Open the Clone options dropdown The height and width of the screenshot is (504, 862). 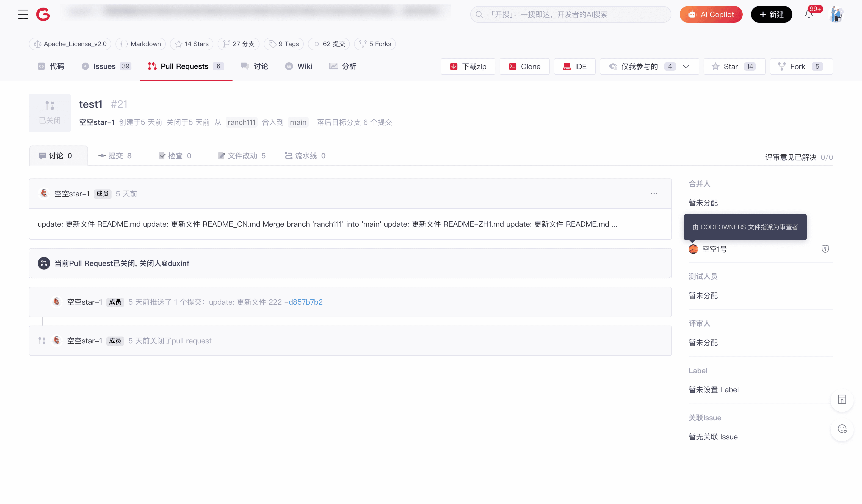point(524,66)
